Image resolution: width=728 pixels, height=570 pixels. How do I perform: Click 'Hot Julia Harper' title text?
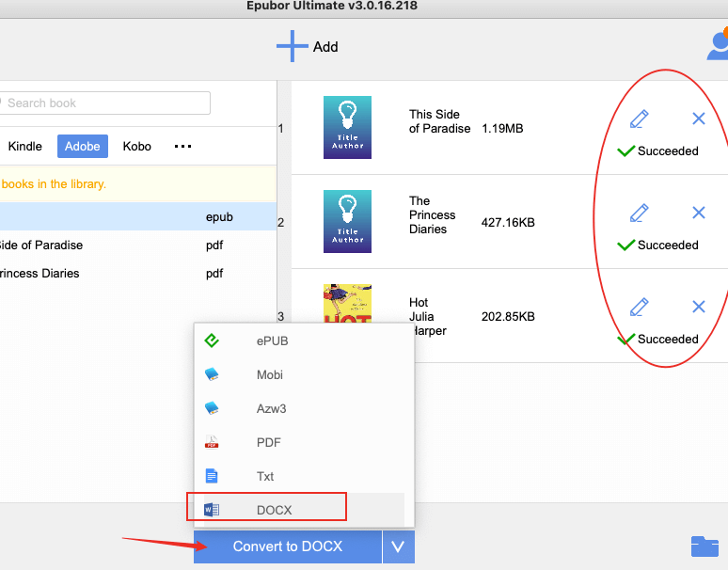pos(427,317)
